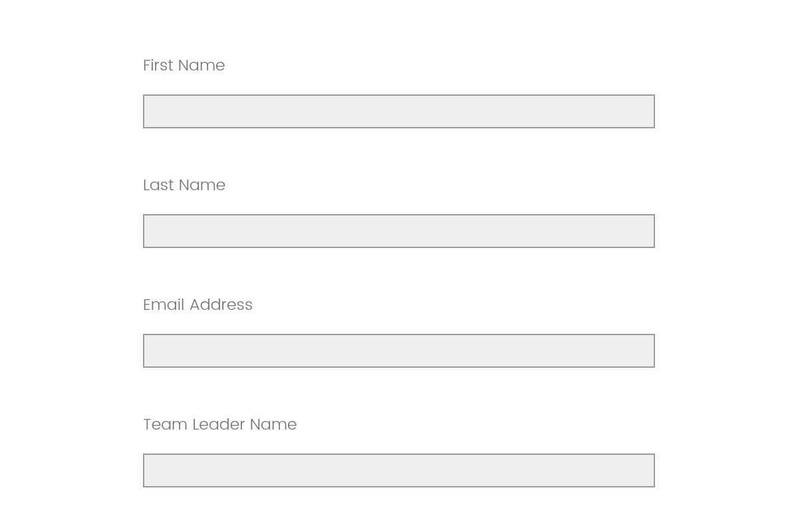Click the "Team Leader Name" label
Image resolution: width=798 pixels, height=532 pixels.
pos(219,424)
